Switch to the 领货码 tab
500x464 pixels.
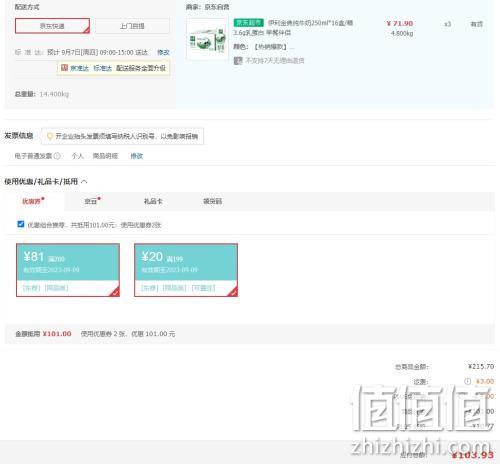point(213,201)
